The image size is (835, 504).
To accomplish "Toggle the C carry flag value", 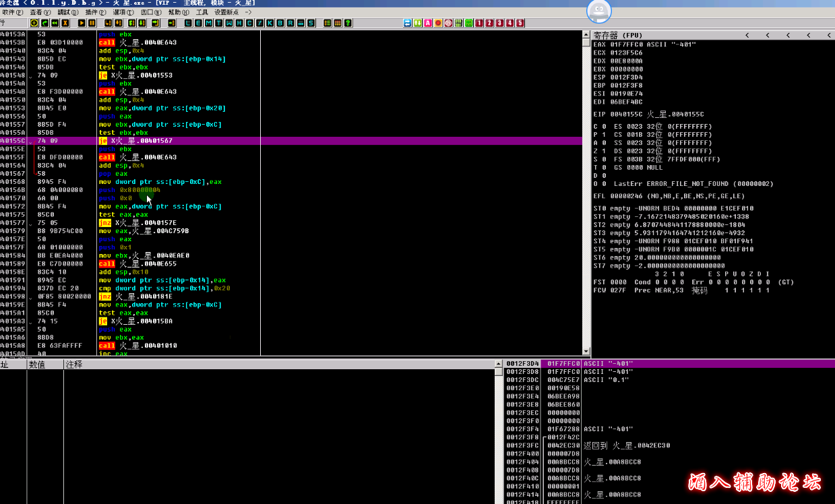I will [603, 127].
